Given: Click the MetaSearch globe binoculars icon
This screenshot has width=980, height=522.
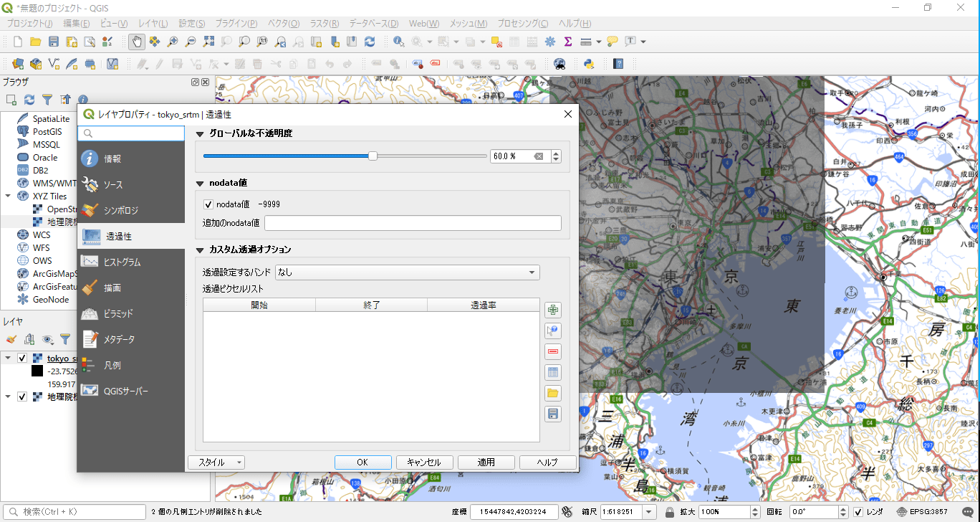Looking at the screenshot, I should click(x=559, y=64).
